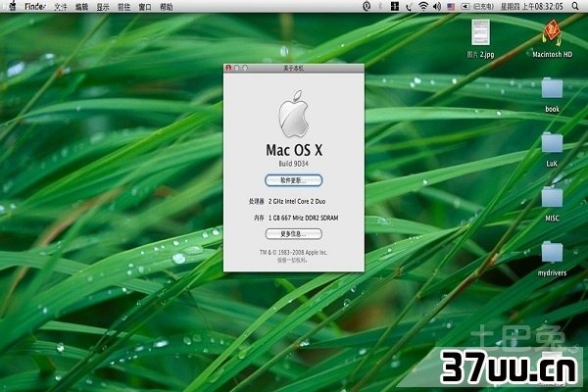The height and width of the screenshot is (392, 588).
Task: Open the Wi-Fi status menu
Action: [x=423, y=6]
